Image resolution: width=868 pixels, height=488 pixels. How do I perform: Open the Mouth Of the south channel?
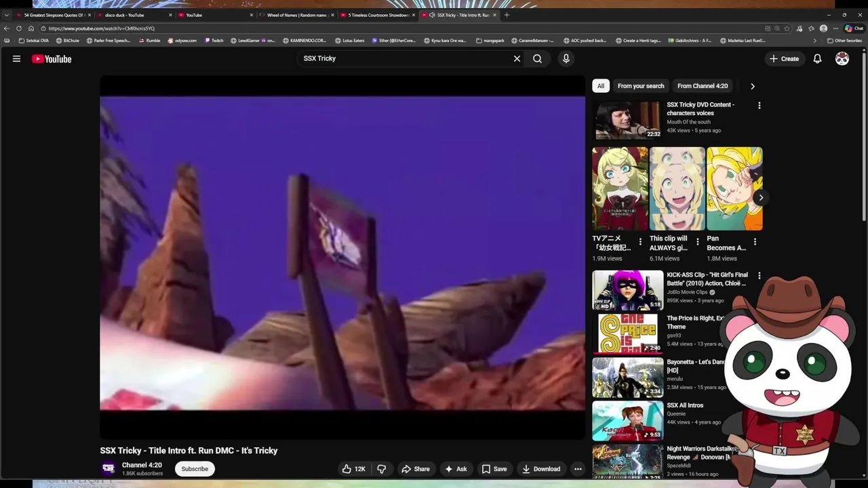coord(688,122)
